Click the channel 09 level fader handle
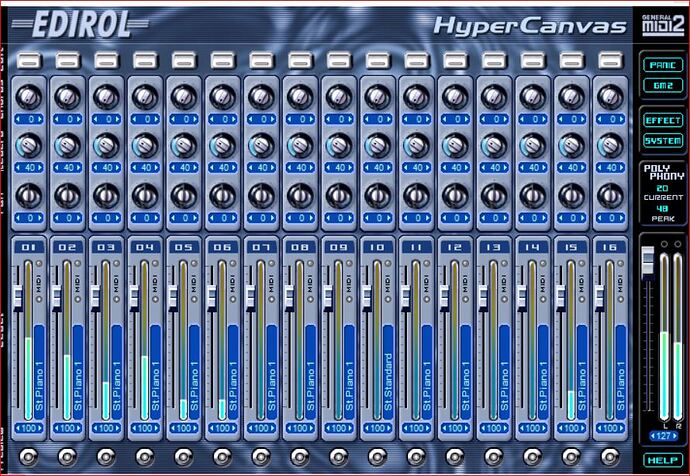The width and height of the screenshot is (690, 476). pos(328,297)
